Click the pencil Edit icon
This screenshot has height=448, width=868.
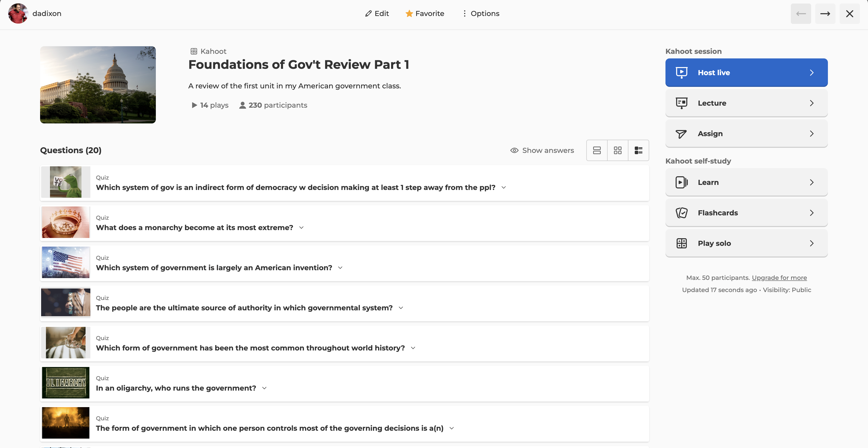tap(368, 13)
